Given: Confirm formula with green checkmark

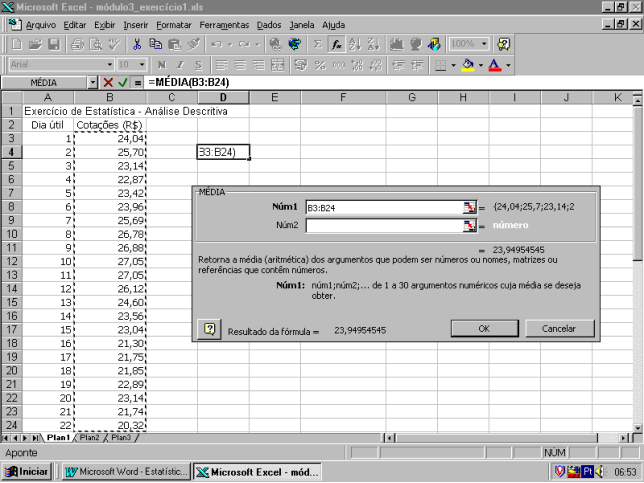Looking at the screenshot, I should click(x=123, y=82).
